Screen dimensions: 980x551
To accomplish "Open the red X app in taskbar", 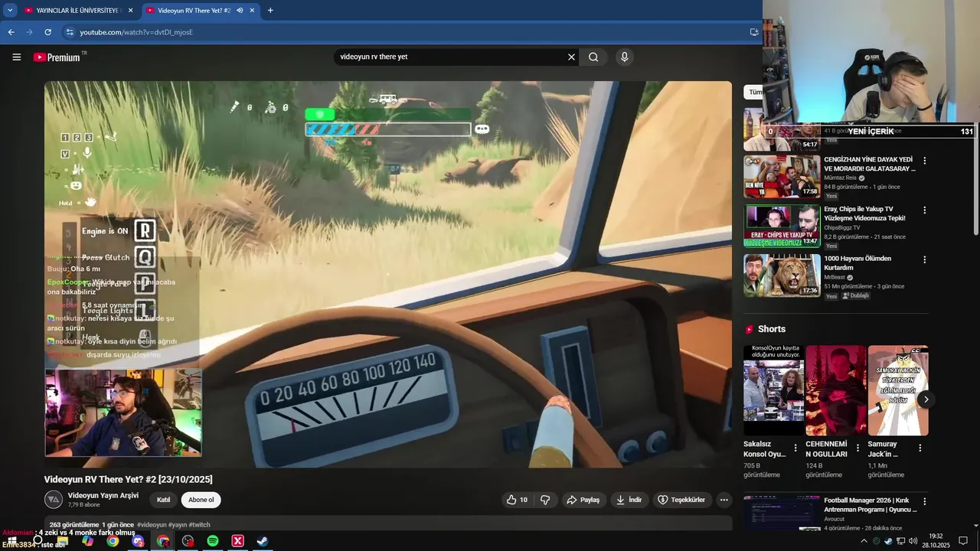I will 237,541.
